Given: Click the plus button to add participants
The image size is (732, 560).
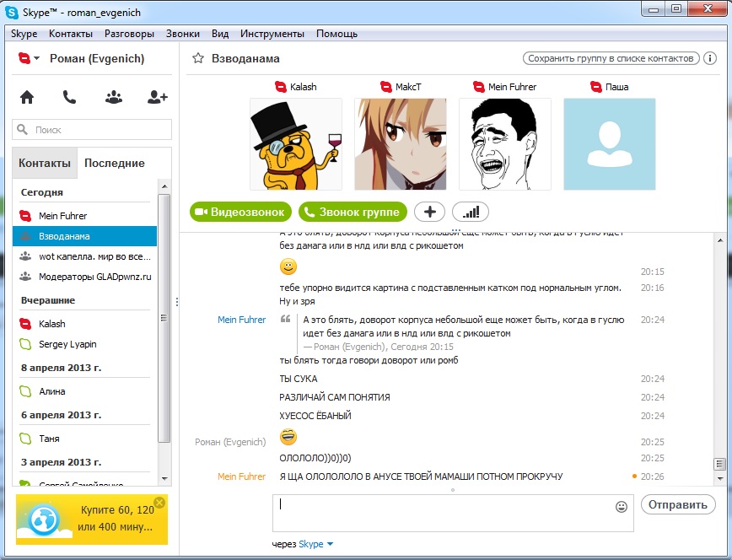Looking at the screenshot, I should [x=429, y=212].
